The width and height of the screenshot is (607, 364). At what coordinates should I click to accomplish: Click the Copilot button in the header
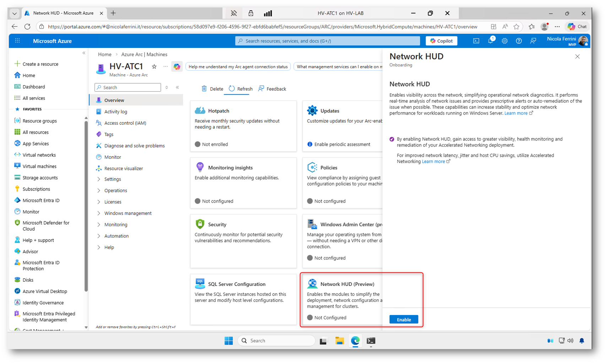pos(441,41)
